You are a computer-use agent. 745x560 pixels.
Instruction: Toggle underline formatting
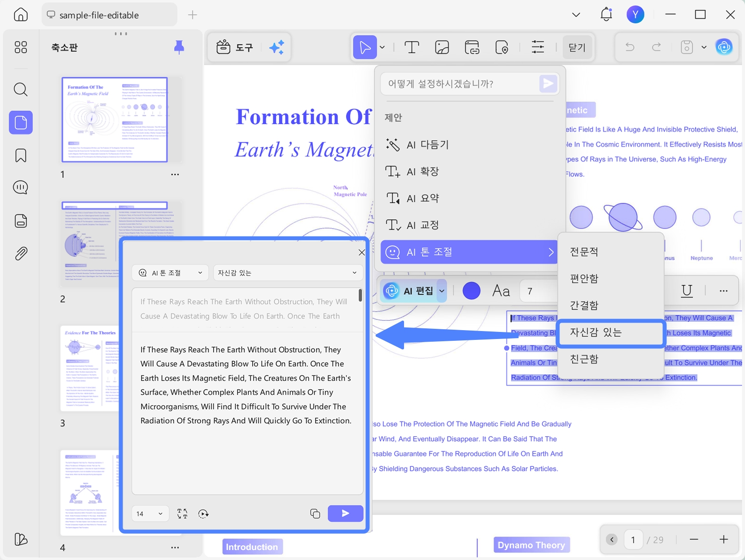tap(687, 291)
